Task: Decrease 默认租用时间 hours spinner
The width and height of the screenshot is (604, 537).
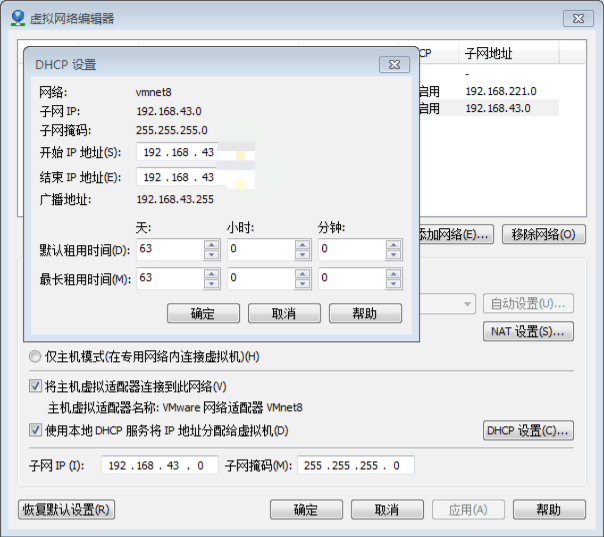Action: [302, 254]
